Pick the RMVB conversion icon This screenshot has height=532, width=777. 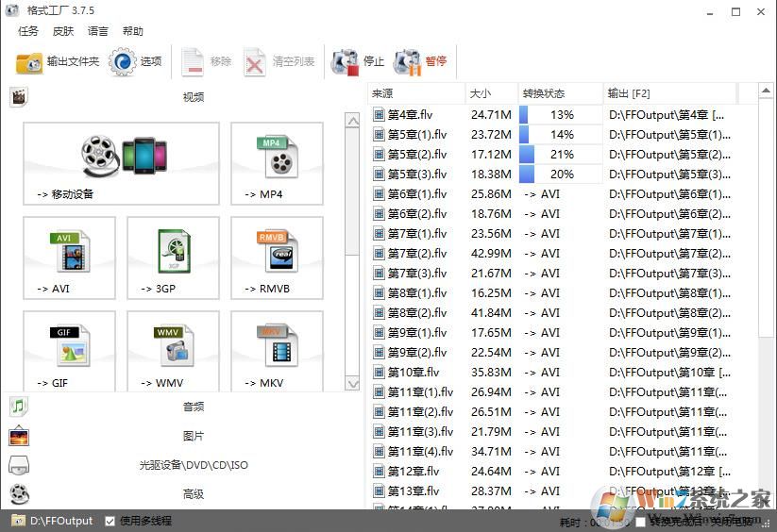(x=277, y=258)
